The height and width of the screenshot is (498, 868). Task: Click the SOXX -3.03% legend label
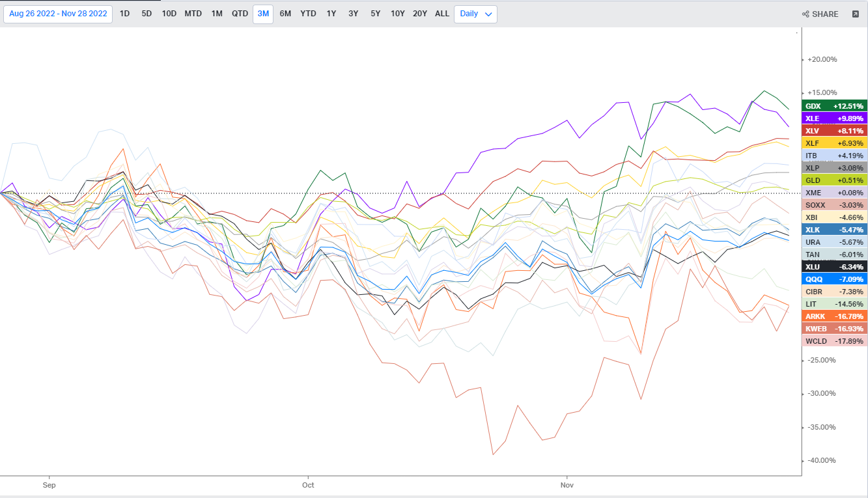(x=834, y=205)
